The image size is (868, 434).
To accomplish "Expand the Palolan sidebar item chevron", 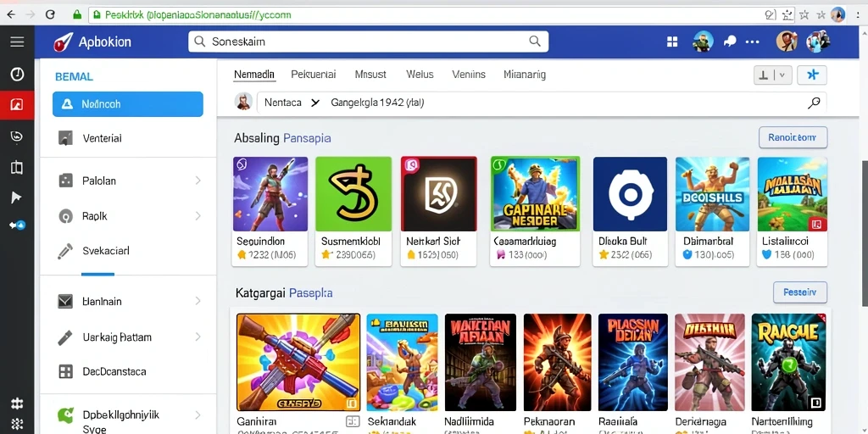I will (198, 181).
